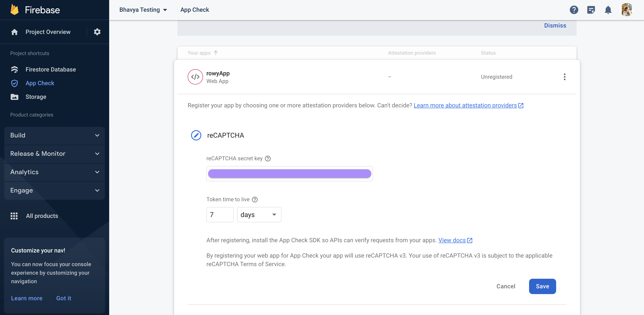Expand the Release & Monitor sidebar section
This screenshot has height=315, width=644.
point(54,153)
